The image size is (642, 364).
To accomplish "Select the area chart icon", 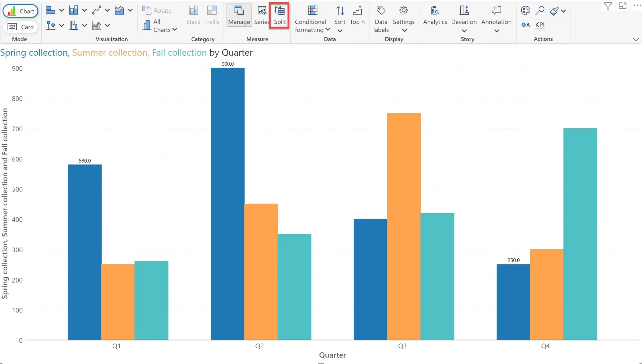I will (119, 10).
